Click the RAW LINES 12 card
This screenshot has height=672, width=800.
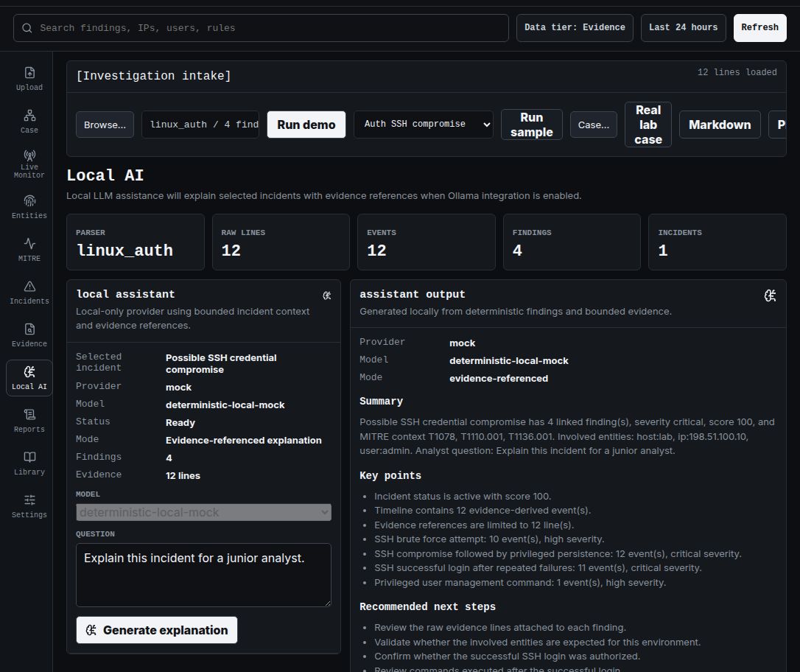pyautogui.click(x=281, y=242)
